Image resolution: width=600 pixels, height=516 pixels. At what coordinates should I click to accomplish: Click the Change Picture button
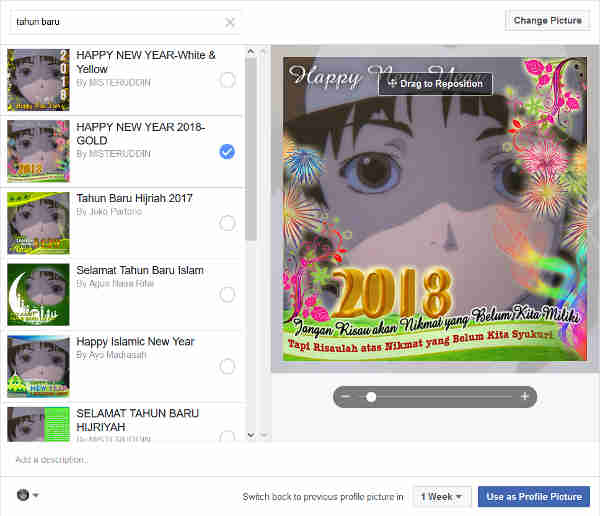(548, 20)
